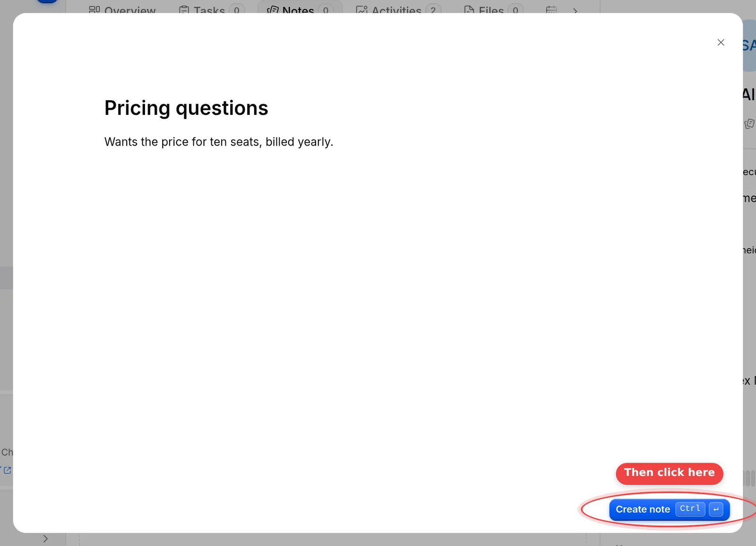Viewport: 756px width, 546px height.
Task: Click the external link icon in left sidebar
Action: click(7, 470)
